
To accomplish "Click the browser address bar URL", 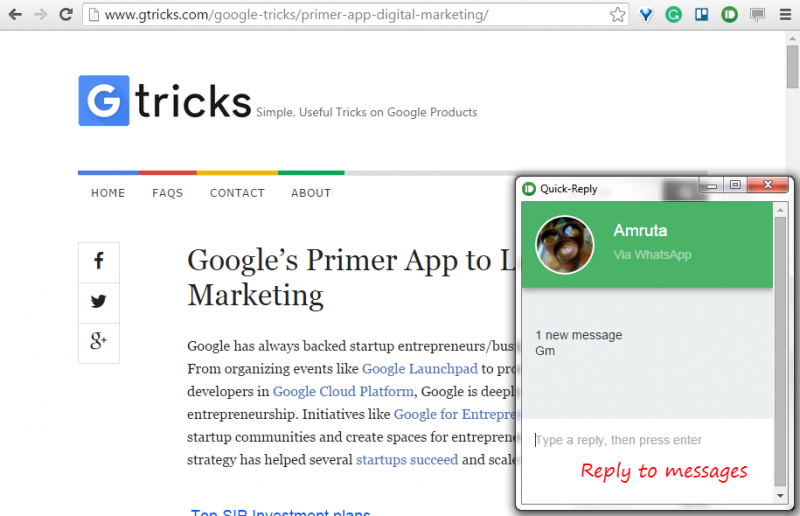I will (296, 15).
